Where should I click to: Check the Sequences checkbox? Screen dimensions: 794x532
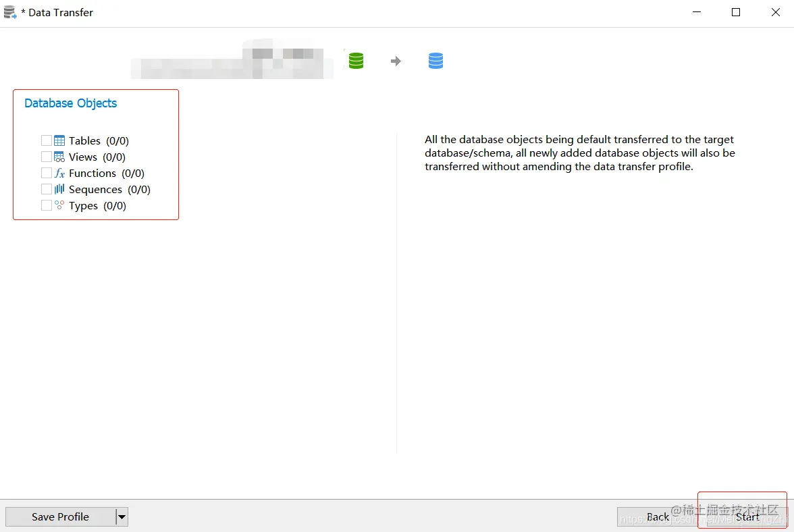pyautogui.click(x=46, y=189)
